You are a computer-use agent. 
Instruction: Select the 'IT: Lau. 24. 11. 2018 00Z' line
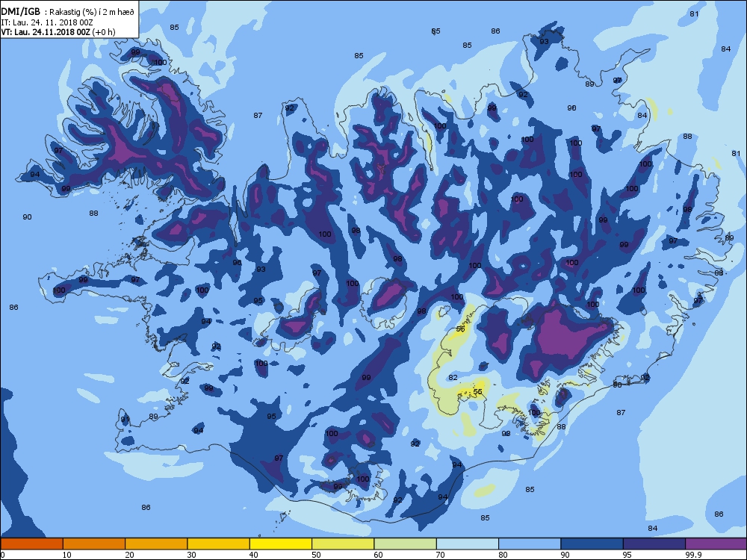coord(46,22)
